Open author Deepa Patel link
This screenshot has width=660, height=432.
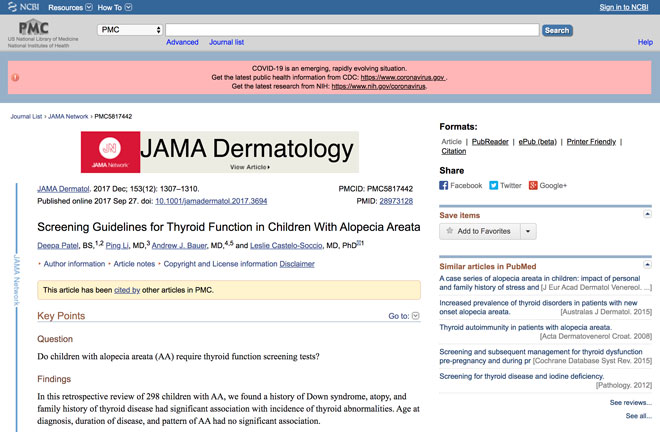58,245
